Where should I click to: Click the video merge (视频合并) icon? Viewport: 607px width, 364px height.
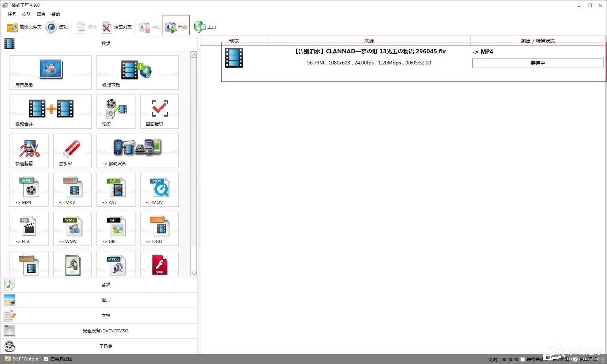(51, 111)
